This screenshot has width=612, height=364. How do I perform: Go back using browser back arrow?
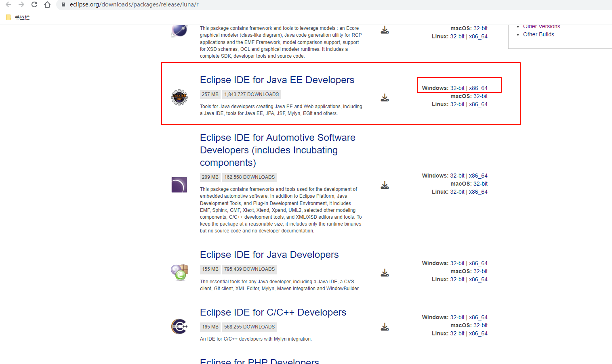coord(8,4)
